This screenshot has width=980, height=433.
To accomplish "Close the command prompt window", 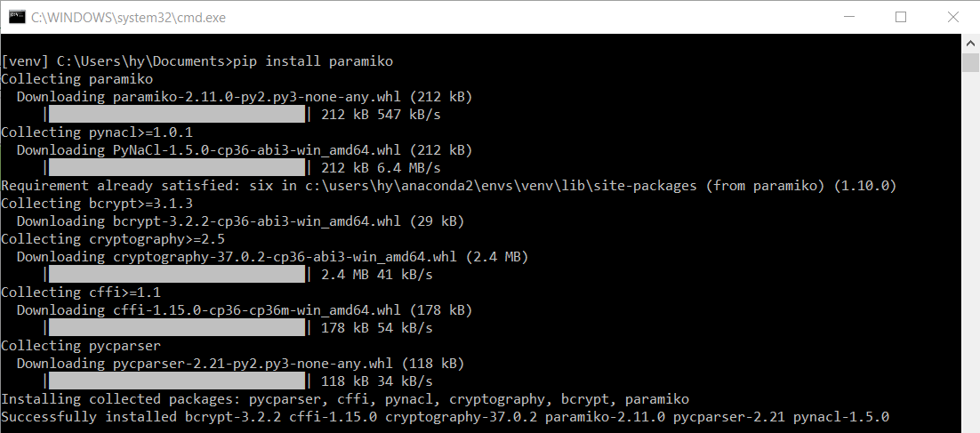I will [x=950, y=17].
